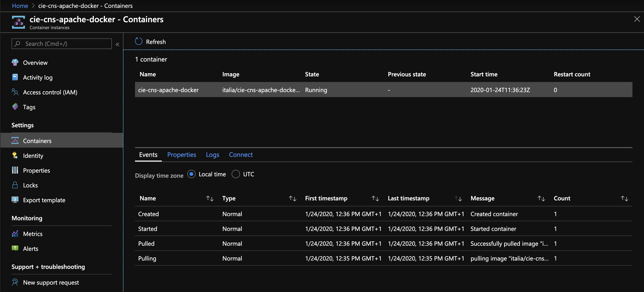Click the Tags icon in sidebar
The width and height of the screenshot is (644, 292).
pos(15,107)
